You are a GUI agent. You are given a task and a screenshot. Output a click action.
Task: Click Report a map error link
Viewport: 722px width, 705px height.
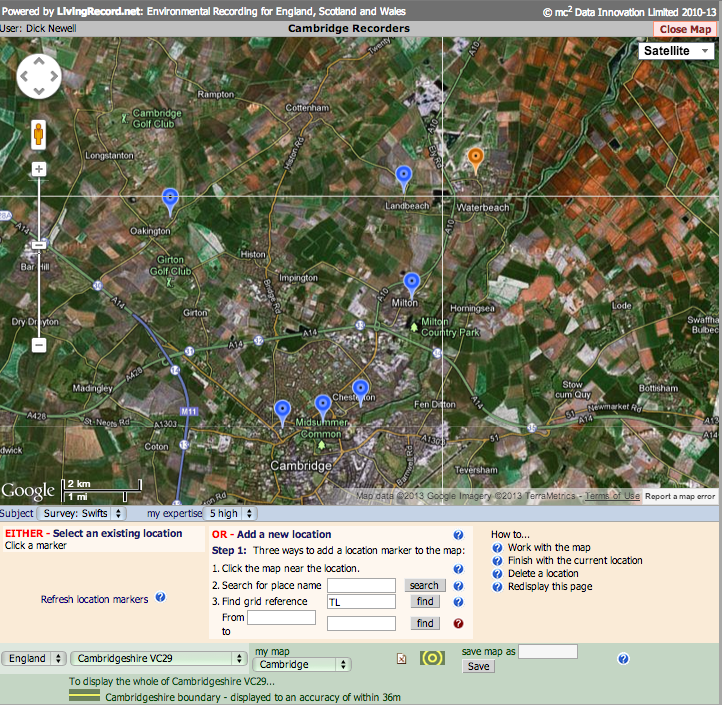[x=680, y=496]
